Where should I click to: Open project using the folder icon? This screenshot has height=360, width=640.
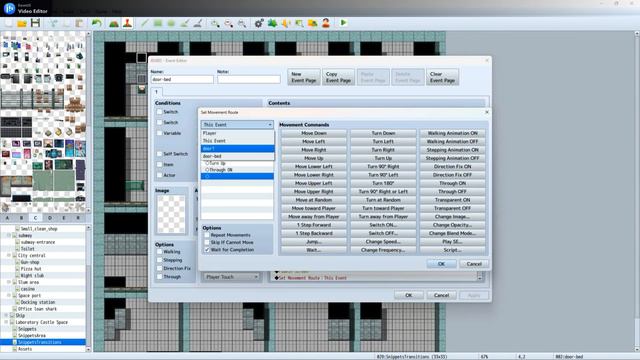[x=22, y=23]
